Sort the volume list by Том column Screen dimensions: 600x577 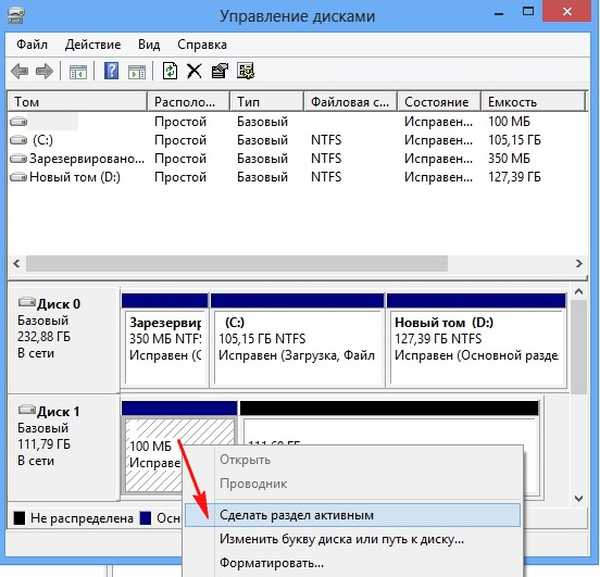[x=76, y=102]
